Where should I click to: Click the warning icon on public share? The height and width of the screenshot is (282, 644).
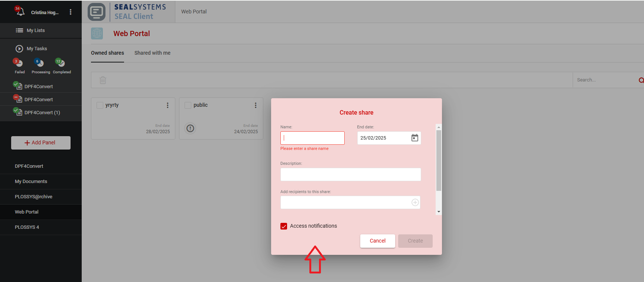(190, 128)
